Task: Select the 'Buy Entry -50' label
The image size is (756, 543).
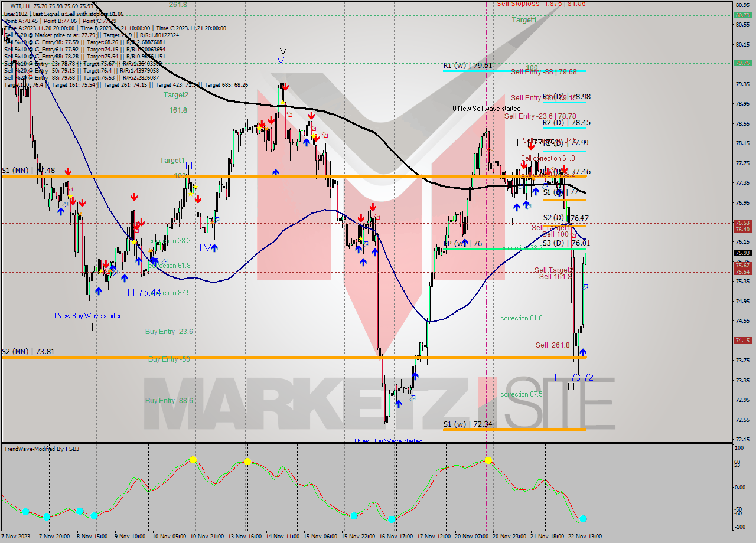Action: (169, 359)
